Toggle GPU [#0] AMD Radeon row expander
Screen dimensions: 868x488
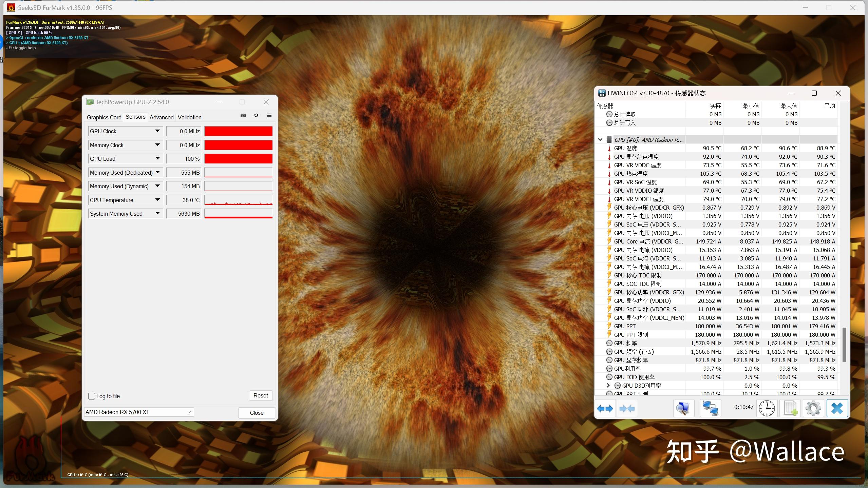(x=602, y=139)
